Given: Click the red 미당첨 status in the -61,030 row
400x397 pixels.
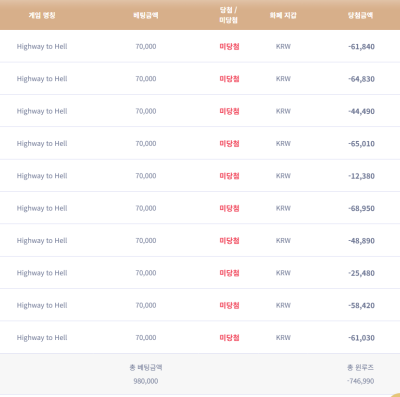Looking at the screenshot, I should [x=229, y=338].
